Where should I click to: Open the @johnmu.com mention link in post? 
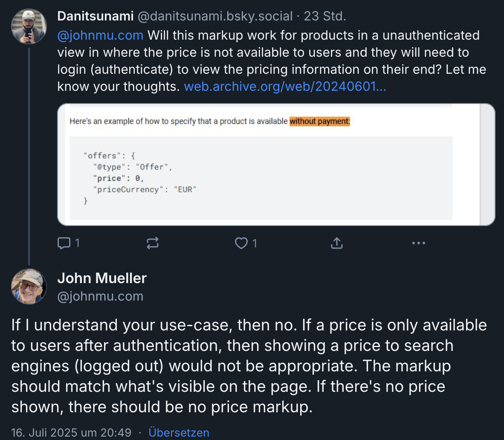pos(100,35)
